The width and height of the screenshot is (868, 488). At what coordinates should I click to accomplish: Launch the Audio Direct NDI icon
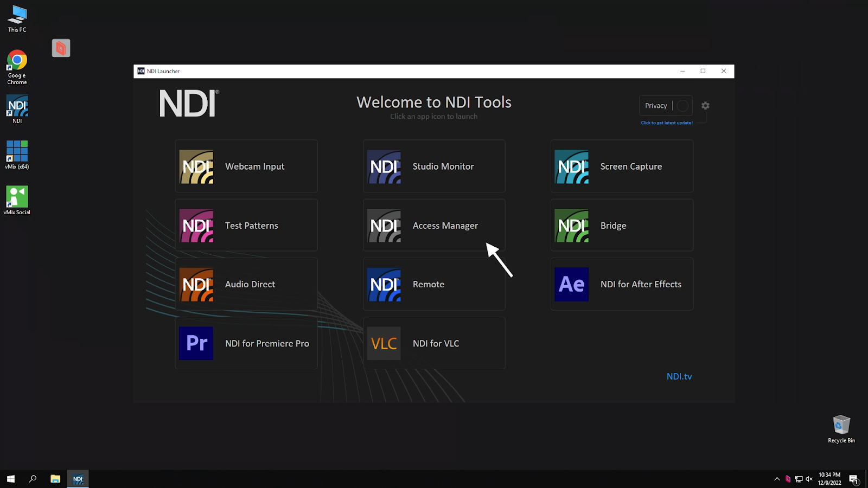coord(196,285)
